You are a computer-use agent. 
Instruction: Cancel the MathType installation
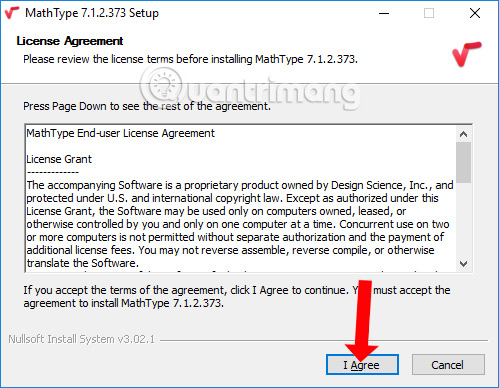click(448, 365)
